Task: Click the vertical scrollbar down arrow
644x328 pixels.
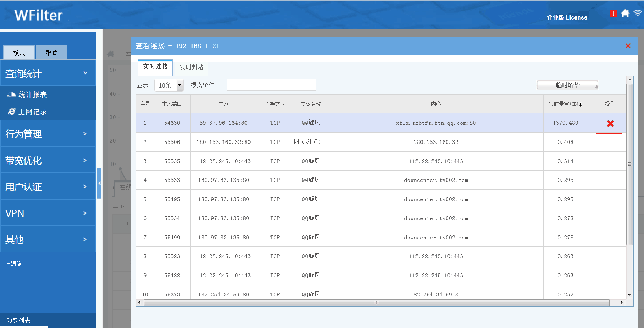Action: pyautogui.click(x=629, y=295)
